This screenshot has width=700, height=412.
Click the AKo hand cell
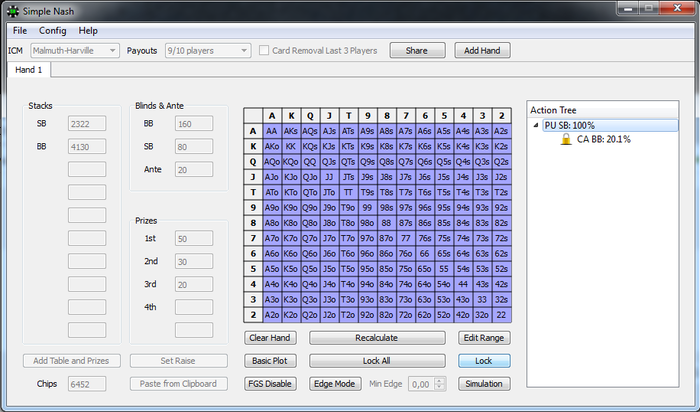[x=272, y=146]
